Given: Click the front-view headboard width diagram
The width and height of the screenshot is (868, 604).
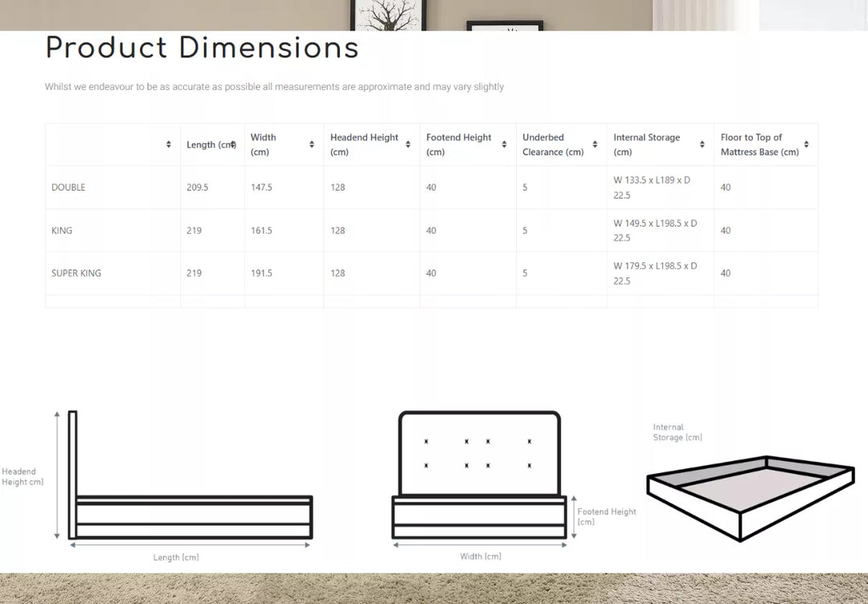Looking at the screenshot, I should (480, 479).
